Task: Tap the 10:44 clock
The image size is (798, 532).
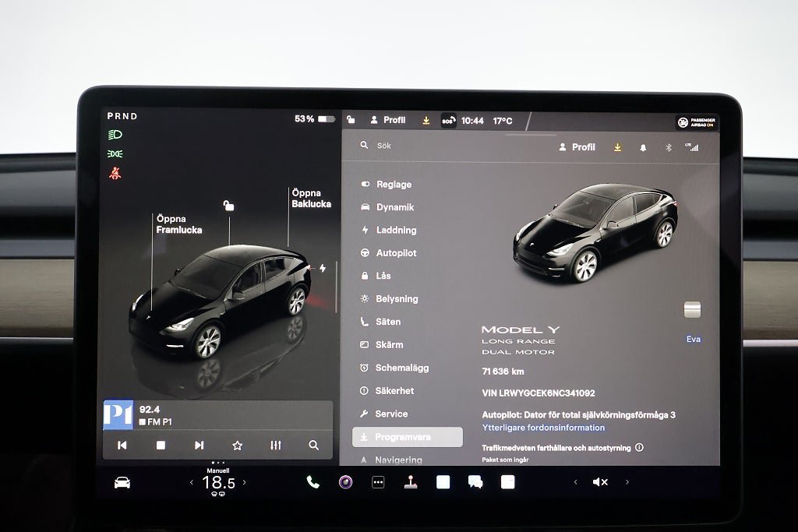Action: (472, 121)
